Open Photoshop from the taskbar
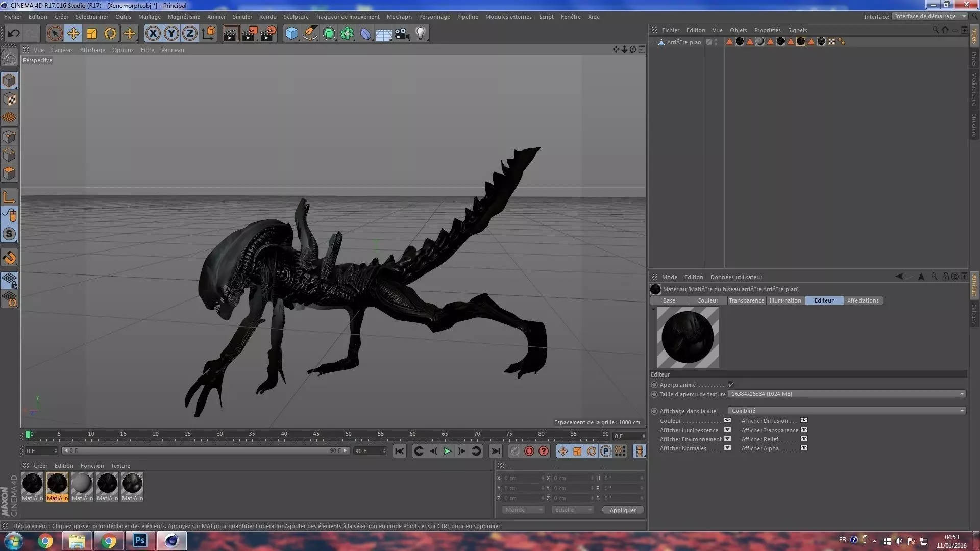The height and width of the screenshot is (551, 980). pyautogui.click(x=140, y=541)
